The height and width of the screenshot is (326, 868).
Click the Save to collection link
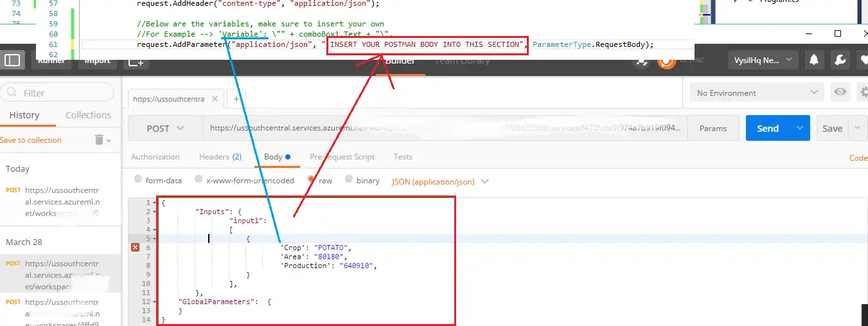coord(31,140)
